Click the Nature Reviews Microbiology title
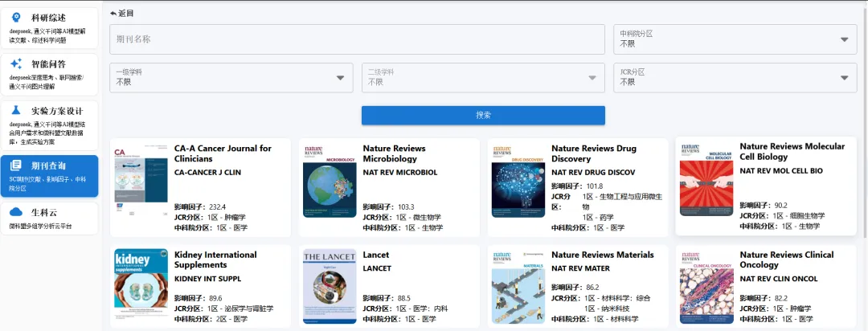Image resolution: width=868 pixels, height=331 pixels. (394, 153)
